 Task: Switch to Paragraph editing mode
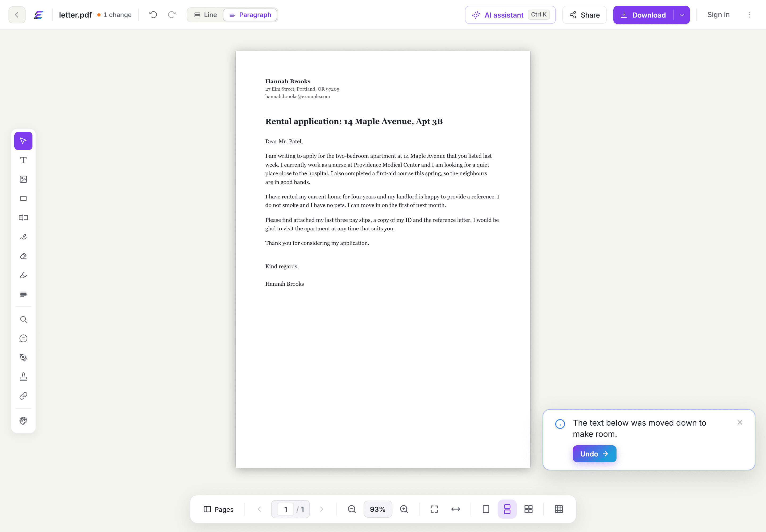(250, 15)
